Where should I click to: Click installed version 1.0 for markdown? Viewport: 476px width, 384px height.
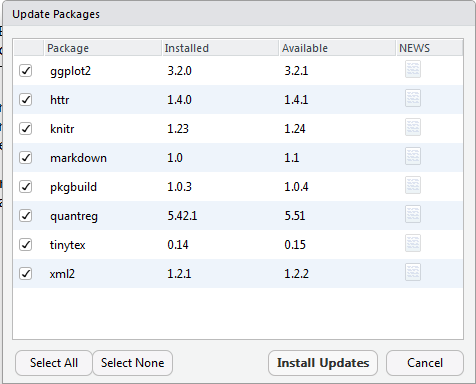tap(175, 158)
